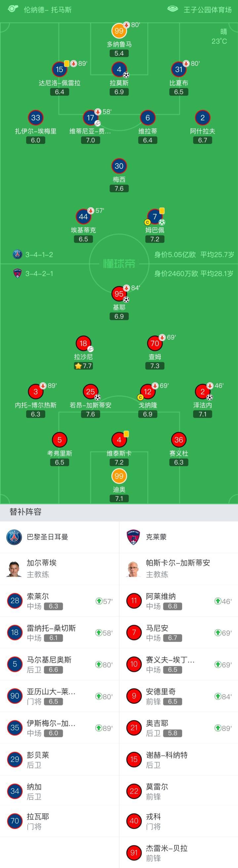The height and width of the screenshot is (868, 238).
Task: Open 克莱蒙 team page link
Action: pos(156,537)
